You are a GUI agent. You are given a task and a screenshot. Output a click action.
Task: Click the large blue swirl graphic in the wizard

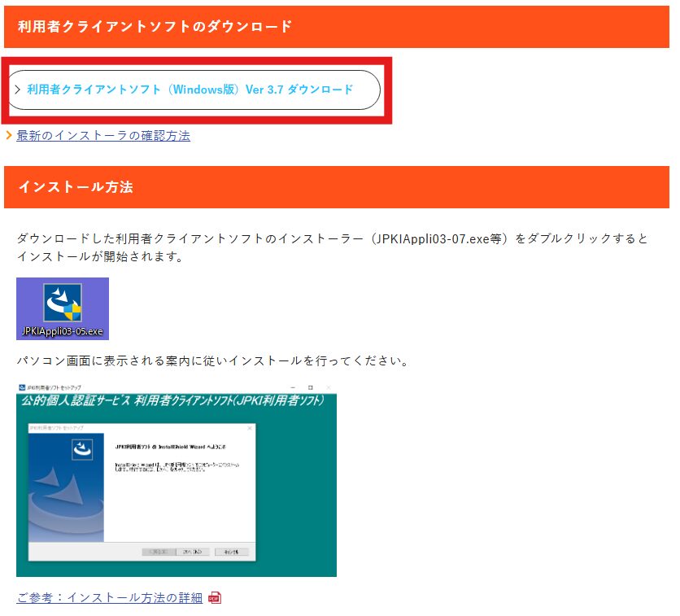[67, 495]
